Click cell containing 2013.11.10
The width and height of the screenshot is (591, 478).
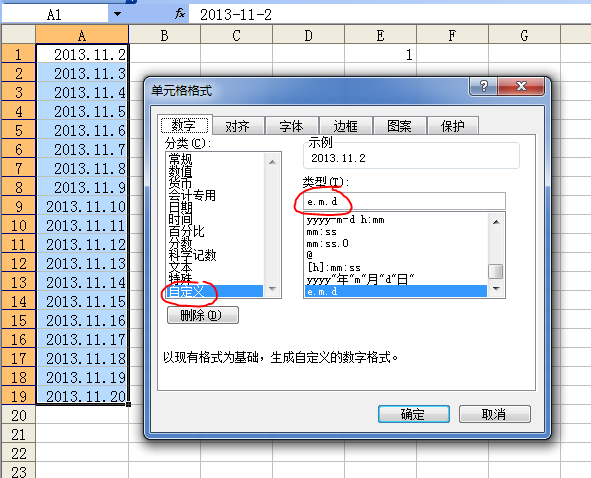point(82,206)
